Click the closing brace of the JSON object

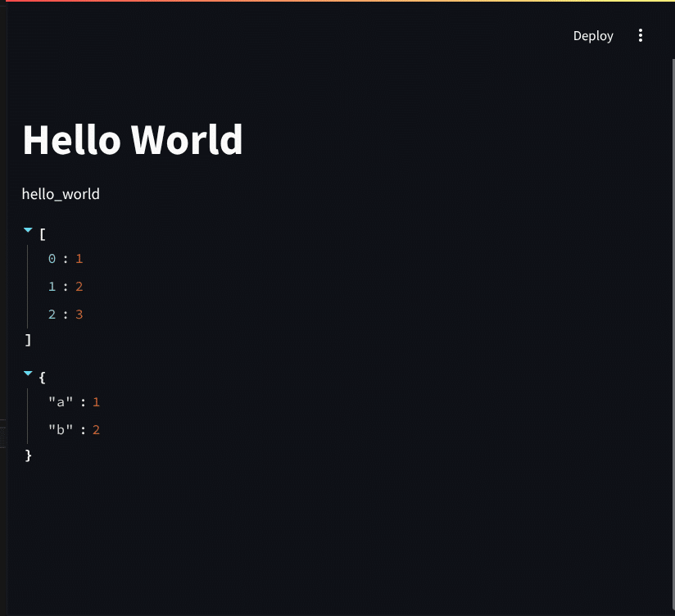pos(28,455)
